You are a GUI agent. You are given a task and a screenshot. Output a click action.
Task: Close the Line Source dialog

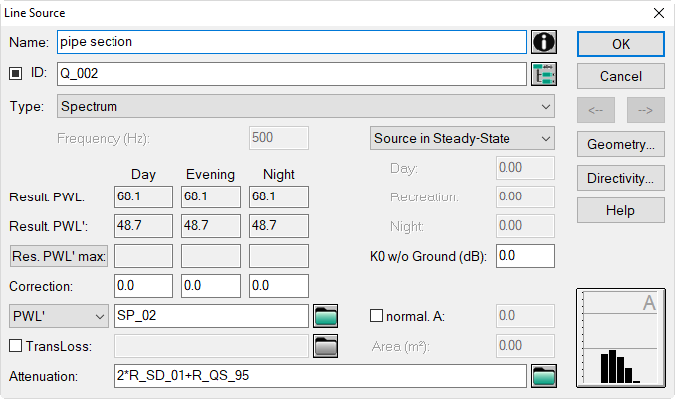(659, 13)
